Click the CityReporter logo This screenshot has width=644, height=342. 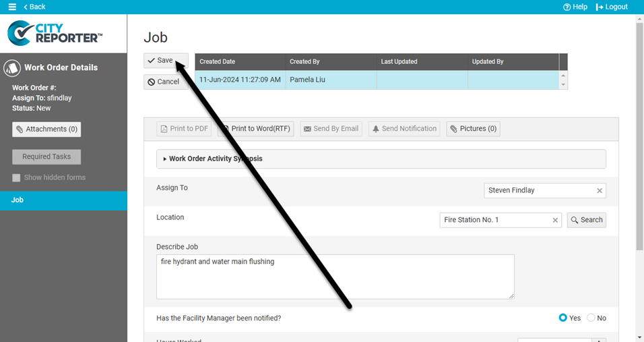coord(55,32)
